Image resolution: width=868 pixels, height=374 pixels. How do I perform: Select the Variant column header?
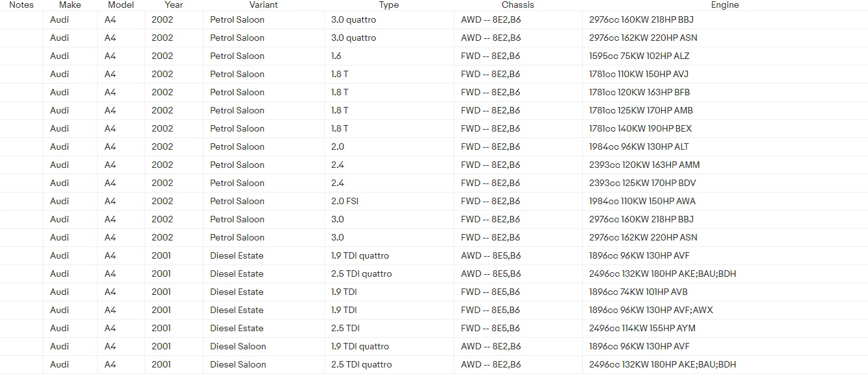tap(263, 5)
